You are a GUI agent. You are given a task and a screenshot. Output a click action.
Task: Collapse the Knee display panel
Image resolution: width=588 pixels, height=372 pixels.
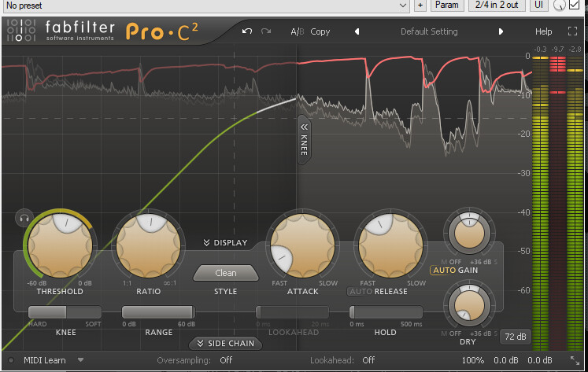click(304, 140)
